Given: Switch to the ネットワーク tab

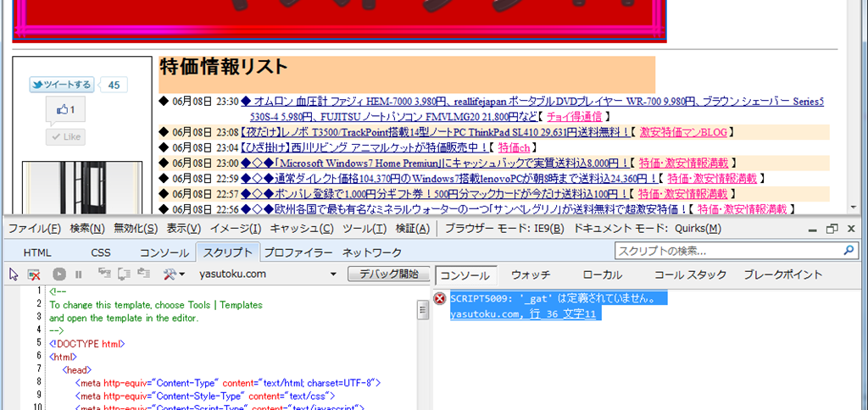Looking at the screenshot, I should 372,252.
